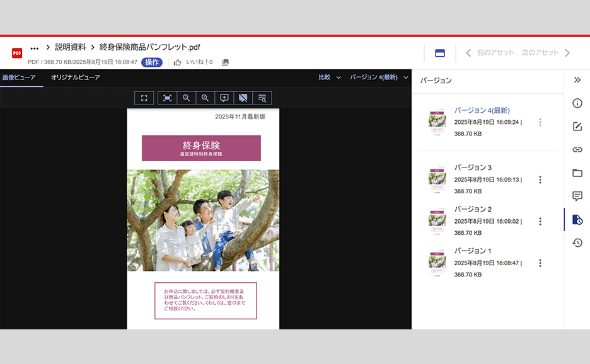Open the breadcrumb overflow menu with three dots
Viewport: 590px width, 364px height.
tap(35, 47)
